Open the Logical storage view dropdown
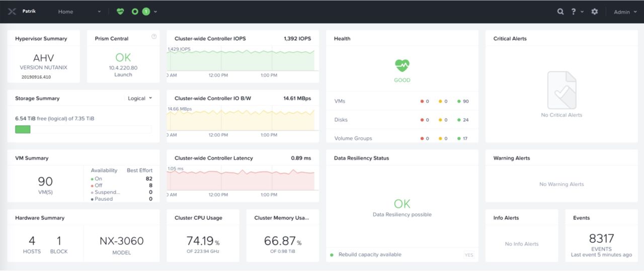 pyautogui.click(x=139, y=99)
